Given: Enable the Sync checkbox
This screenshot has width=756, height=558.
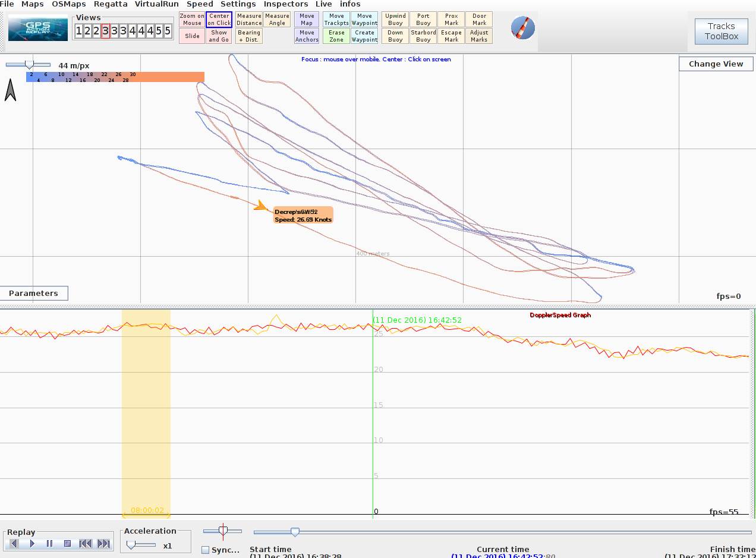Looking at the screenshot, I should point(206,550).
